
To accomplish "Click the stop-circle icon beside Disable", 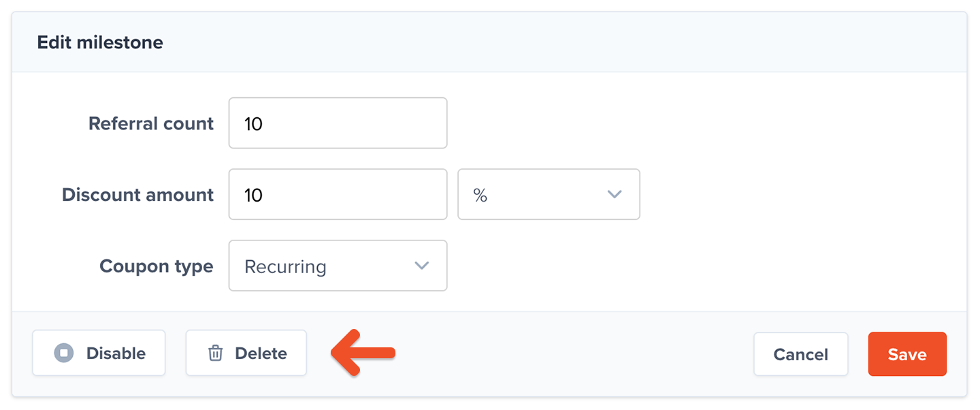I will pos(64,353).
